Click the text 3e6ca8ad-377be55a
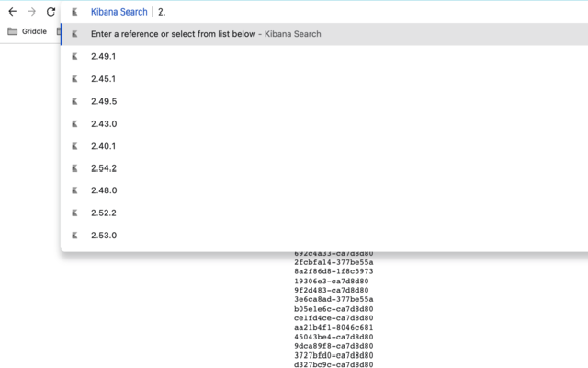Image resolution: width=588 pixels, height=368 pixels. [334, 300]
